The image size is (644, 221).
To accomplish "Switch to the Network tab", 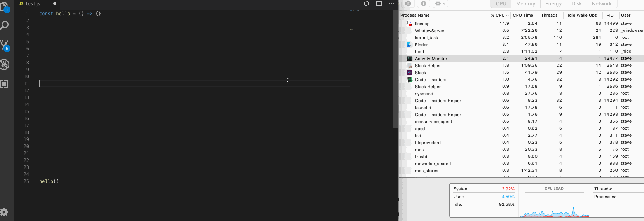I will pyautogui.click(x=602, y=3).
